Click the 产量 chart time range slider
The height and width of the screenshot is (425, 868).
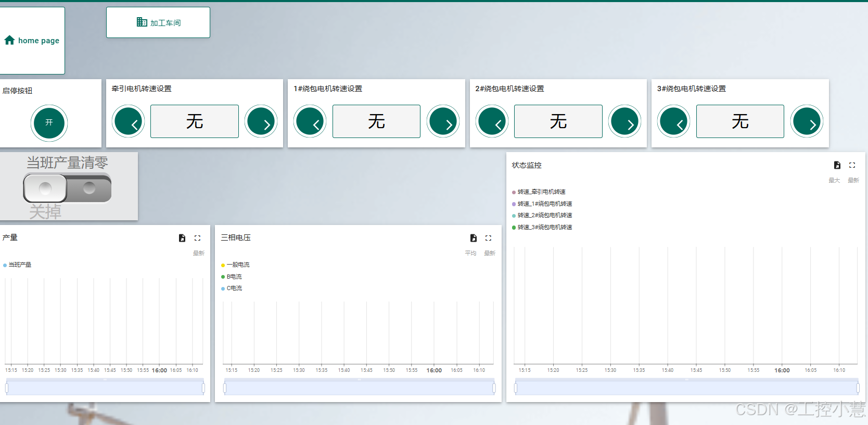pyautogui.click(x=105, y=387)
